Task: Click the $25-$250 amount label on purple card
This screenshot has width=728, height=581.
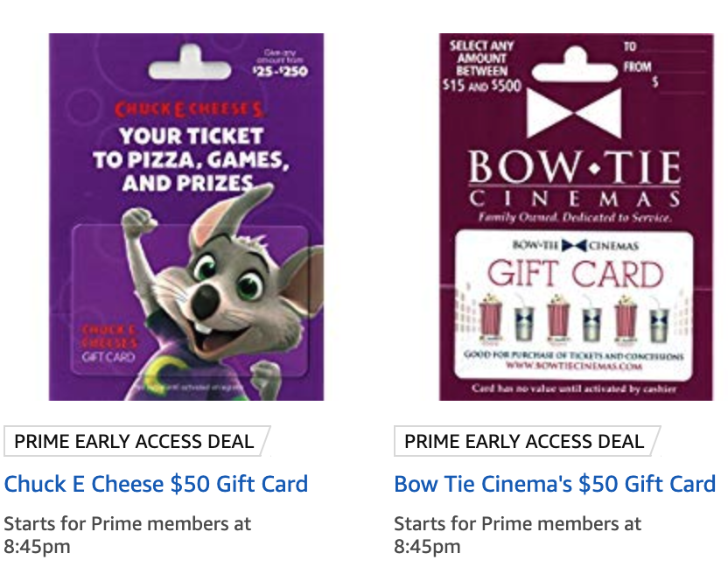Action: 280,71
